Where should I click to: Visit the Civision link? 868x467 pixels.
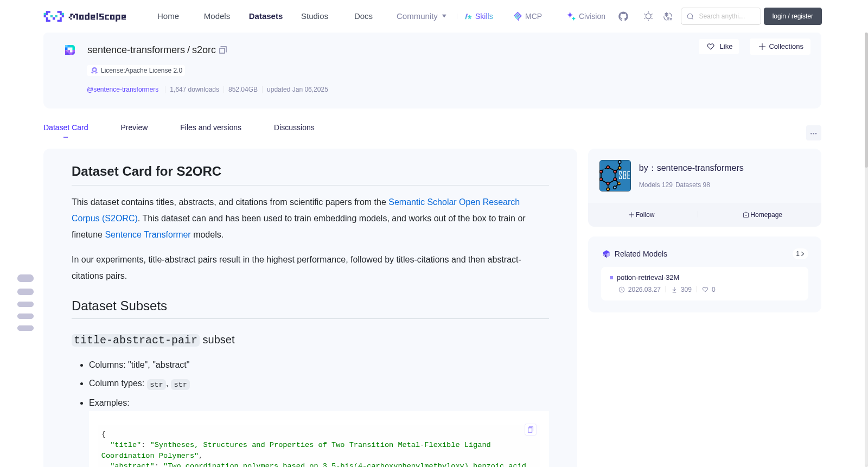586,16
